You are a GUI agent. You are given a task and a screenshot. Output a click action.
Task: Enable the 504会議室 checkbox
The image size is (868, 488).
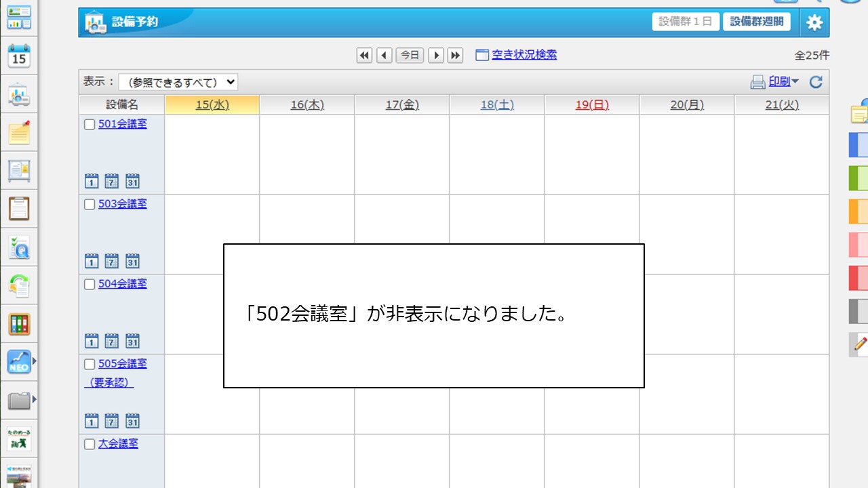(x=89, y=283)
